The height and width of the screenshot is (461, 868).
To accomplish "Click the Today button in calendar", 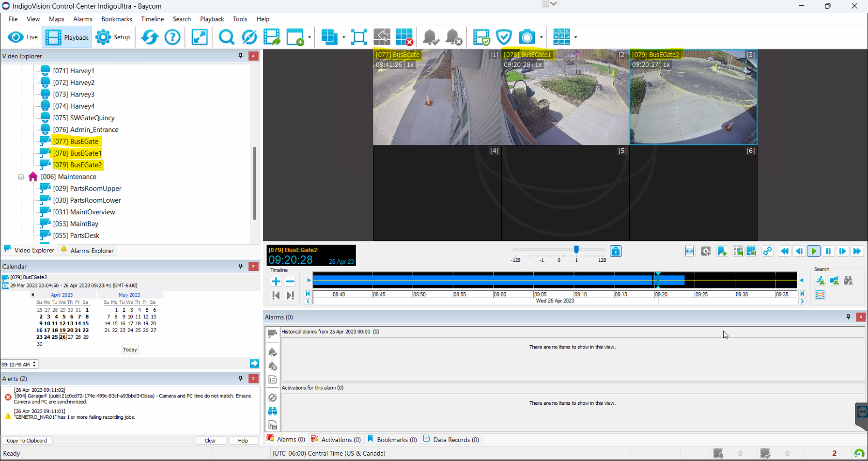I will tap(130, 350).
